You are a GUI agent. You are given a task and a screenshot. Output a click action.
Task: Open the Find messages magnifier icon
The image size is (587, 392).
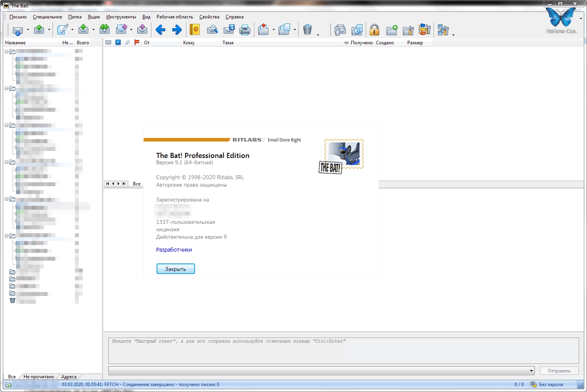point(212,29)
